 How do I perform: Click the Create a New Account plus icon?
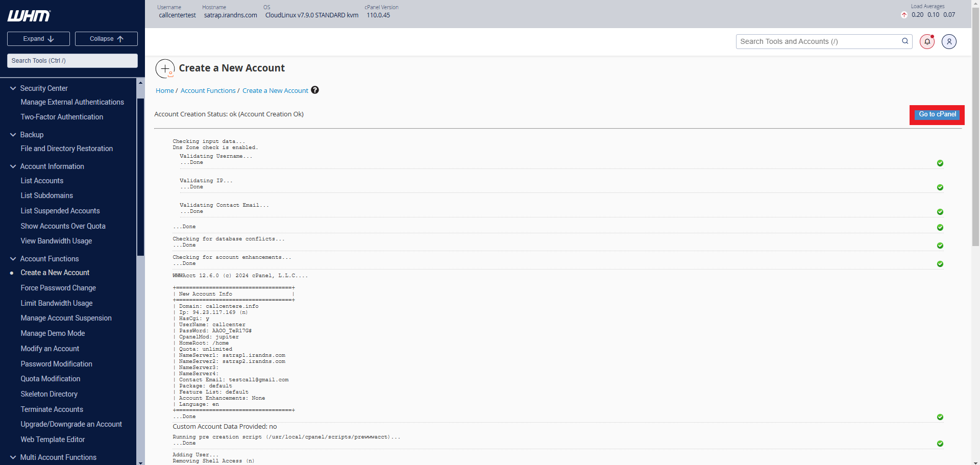pos(165,68)
